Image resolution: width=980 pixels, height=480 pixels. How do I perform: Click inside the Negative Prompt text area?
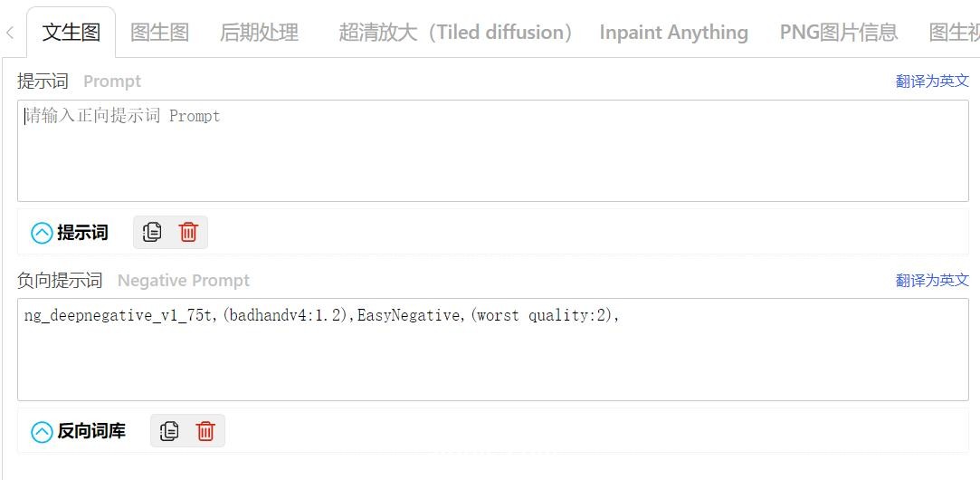click(493, 350)
